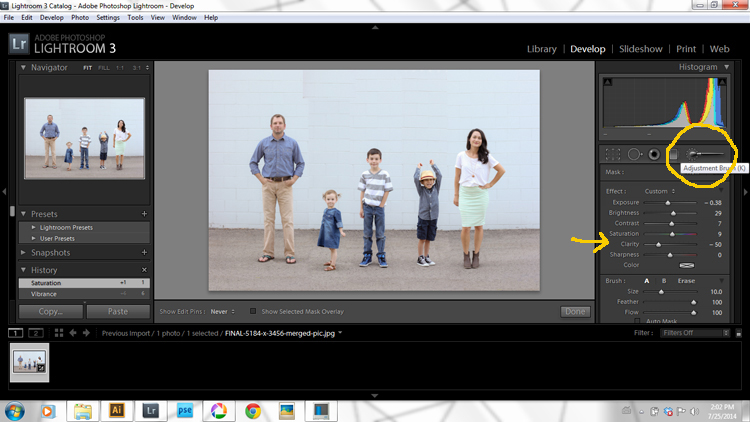The width and height of the screenshot is (750, 422).
Task: Toggle shadow clipping indicator in histogram
Action: click(x=607, y=82)
